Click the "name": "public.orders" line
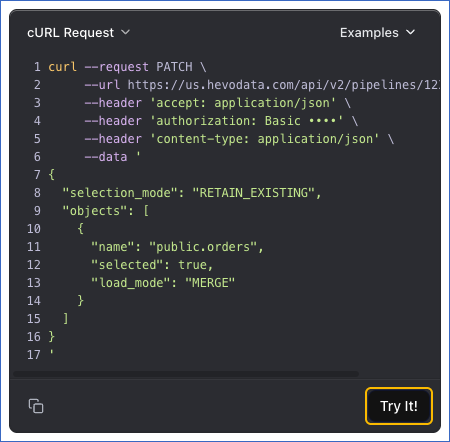450x442 pixels. click(x=177, y=247)
